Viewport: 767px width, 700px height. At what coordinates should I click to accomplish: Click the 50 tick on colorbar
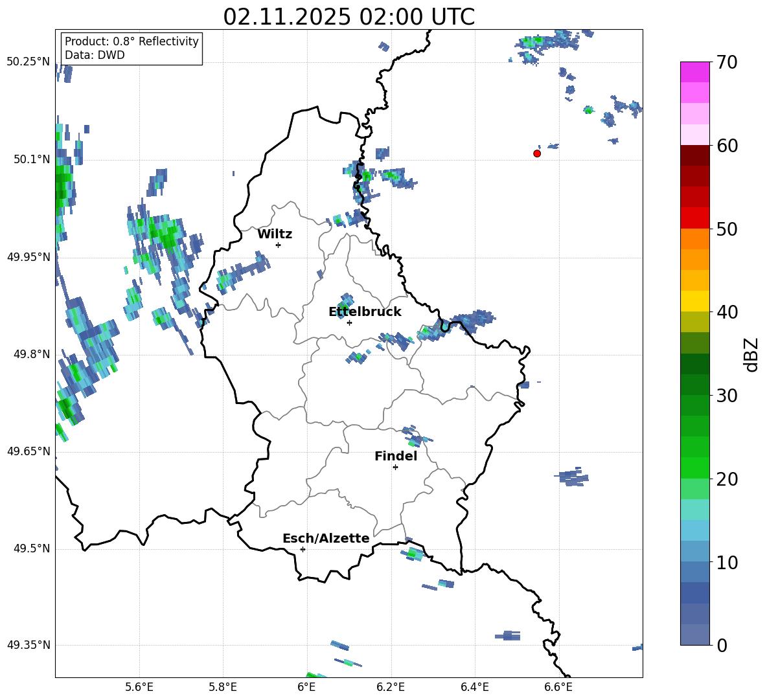[x=727, y=229]
